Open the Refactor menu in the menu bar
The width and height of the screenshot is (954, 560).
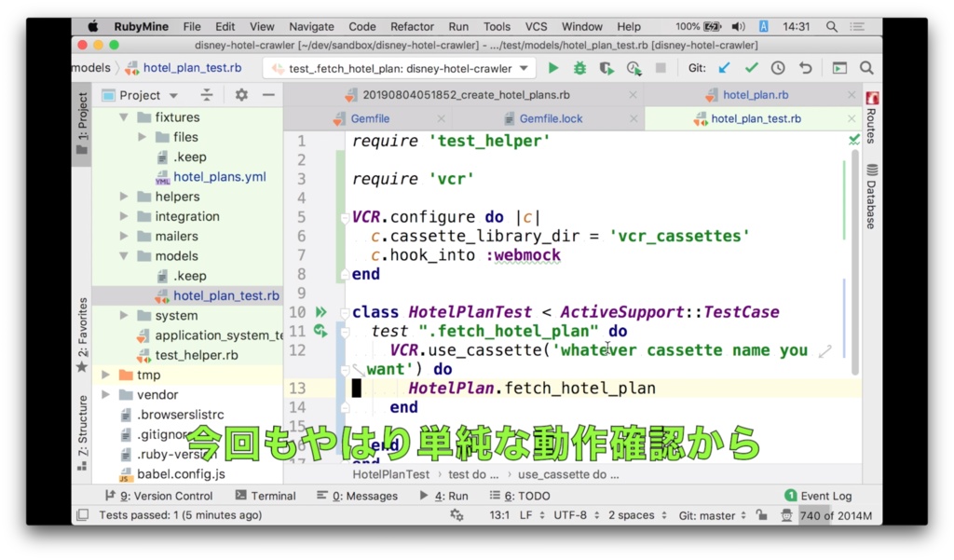[x=411, y=26]
